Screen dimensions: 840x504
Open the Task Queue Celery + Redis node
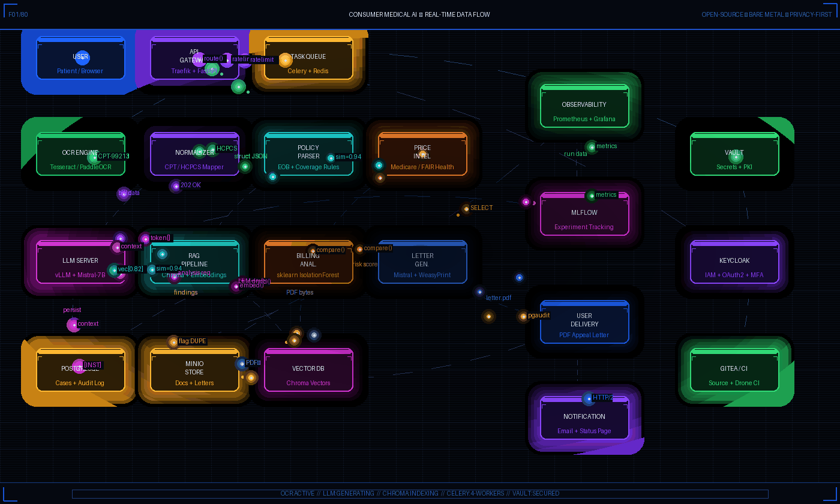click(x=308, y=64)
